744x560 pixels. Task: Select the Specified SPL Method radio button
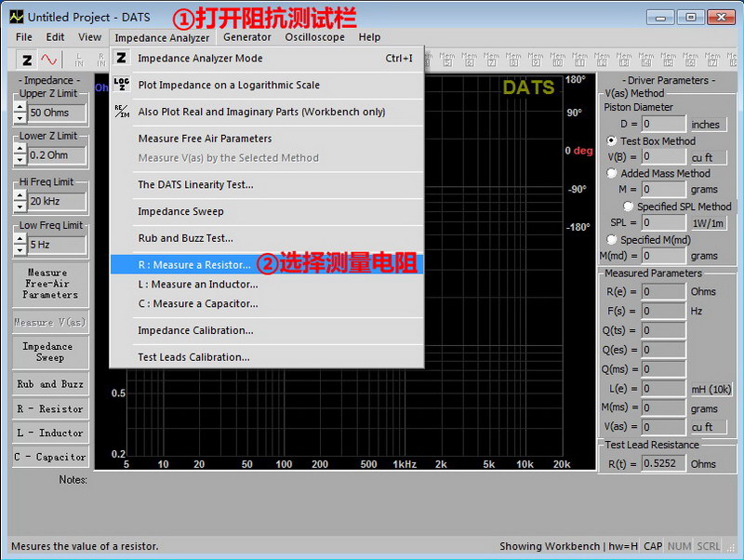629,207
